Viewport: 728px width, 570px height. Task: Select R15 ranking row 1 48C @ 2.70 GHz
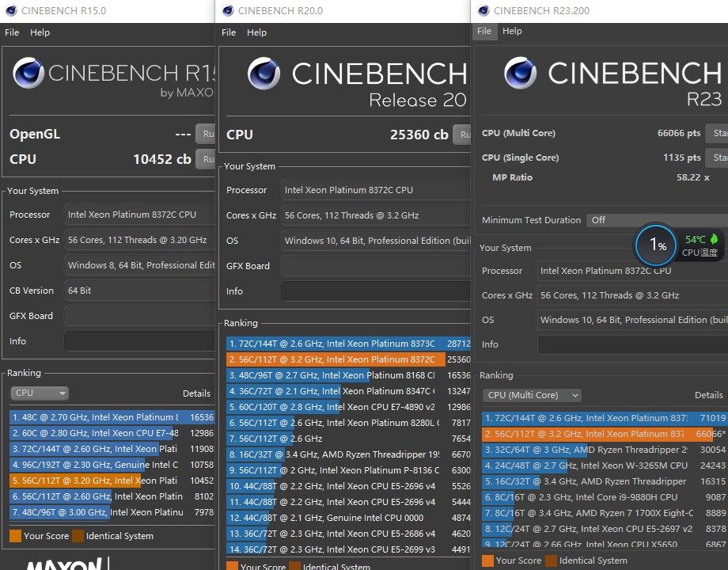tap(112, 417)
